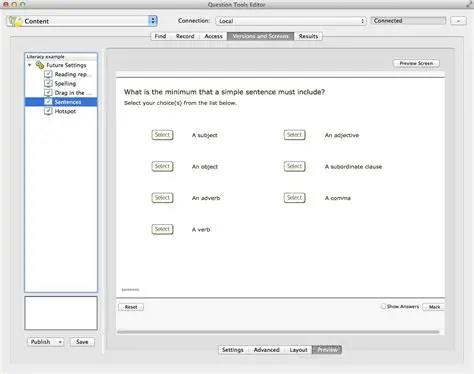
Task: Enable the Show Answers checkbox
Action: click(x=383, y=306)
